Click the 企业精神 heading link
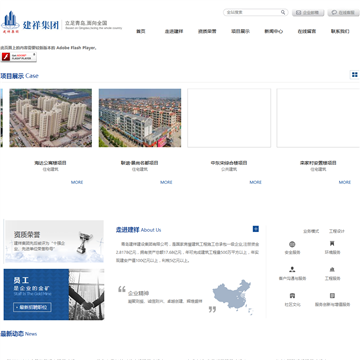The height and width of the screenshot is (360, 360). coord(138,293)
